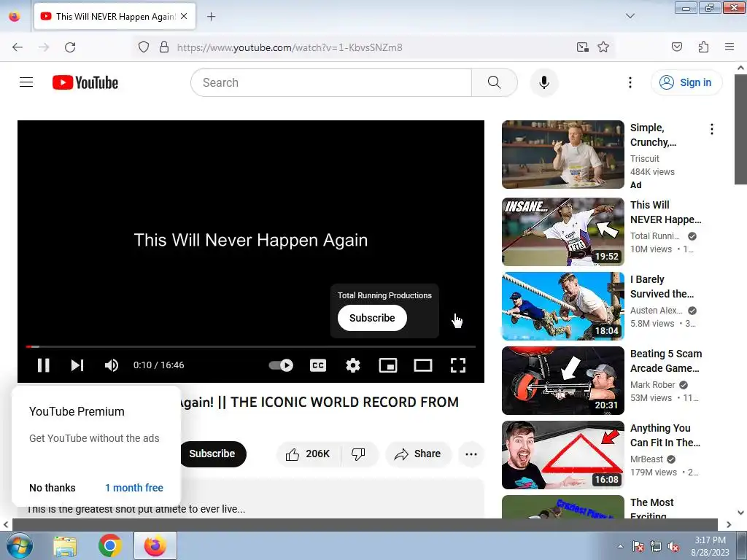
Task: Open I Barely Survived video thumbnail
Action: [x=563, y=306]
